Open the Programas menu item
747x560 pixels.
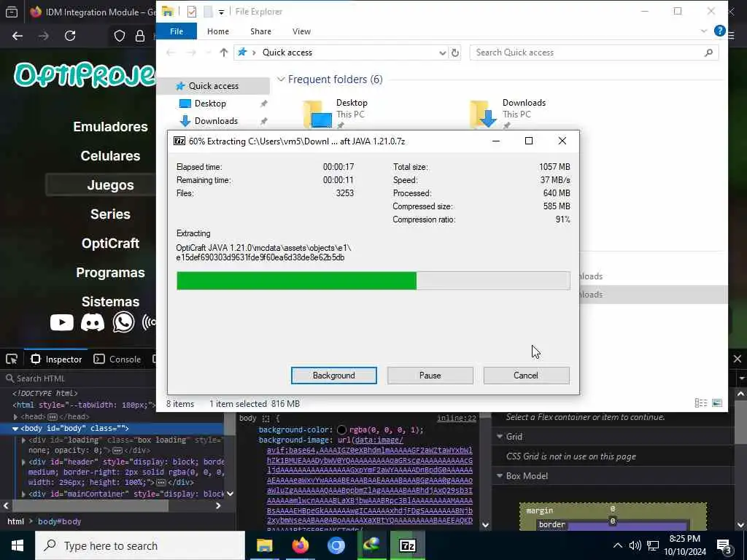click(110, 273)
